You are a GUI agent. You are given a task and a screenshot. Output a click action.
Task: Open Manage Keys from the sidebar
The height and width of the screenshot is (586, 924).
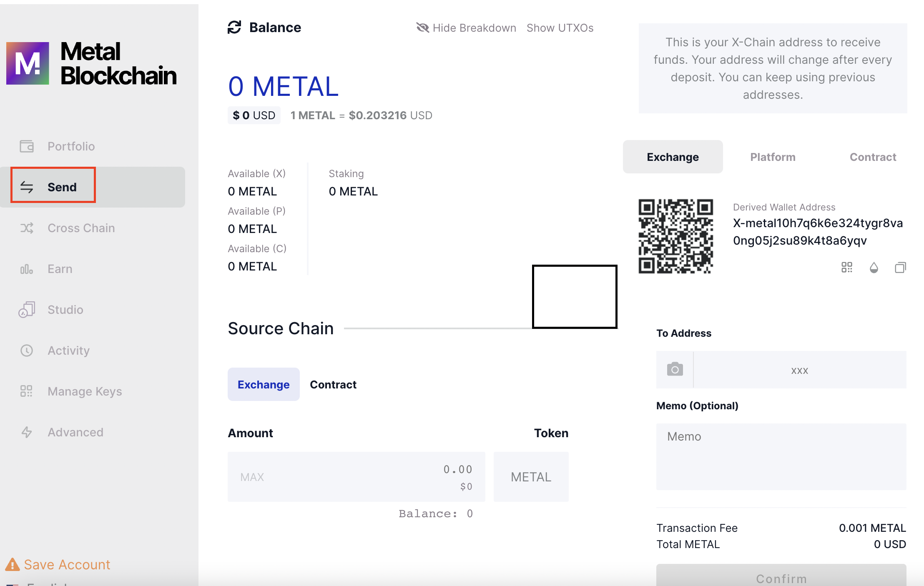coord(84,391)
